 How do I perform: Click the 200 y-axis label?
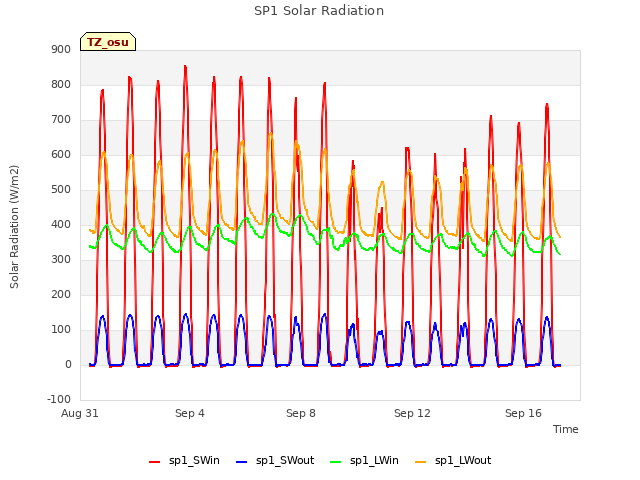coord(61,295)
